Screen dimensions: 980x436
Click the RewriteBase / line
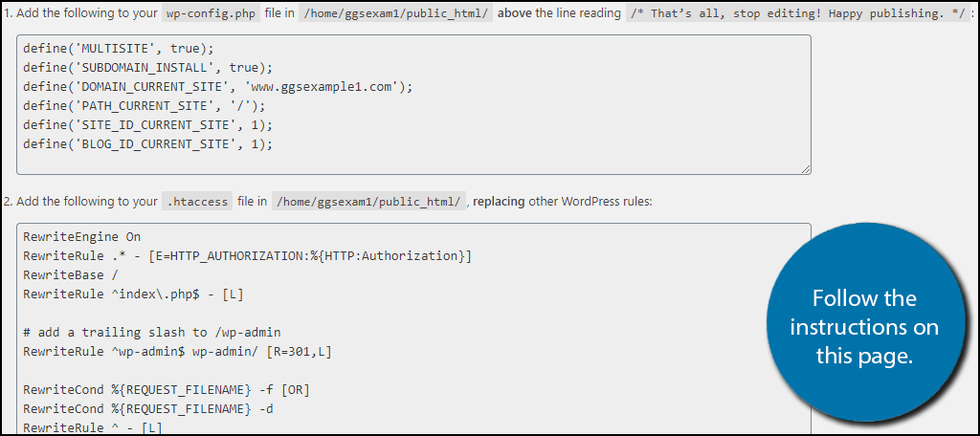coord(71,274)
